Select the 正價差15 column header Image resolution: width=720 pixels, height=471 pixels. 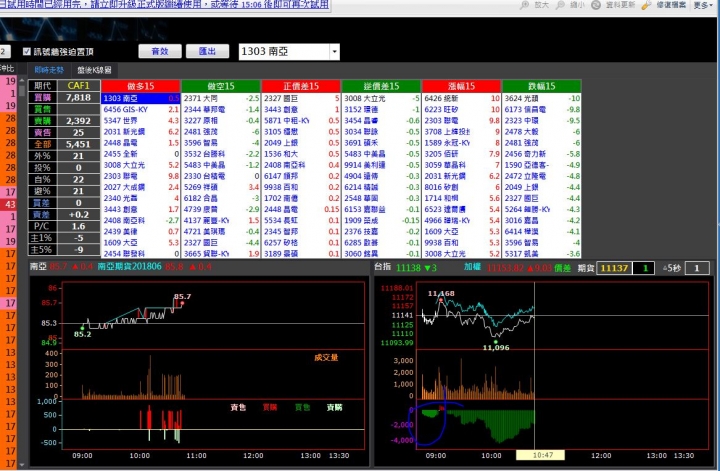pos(301,86)
